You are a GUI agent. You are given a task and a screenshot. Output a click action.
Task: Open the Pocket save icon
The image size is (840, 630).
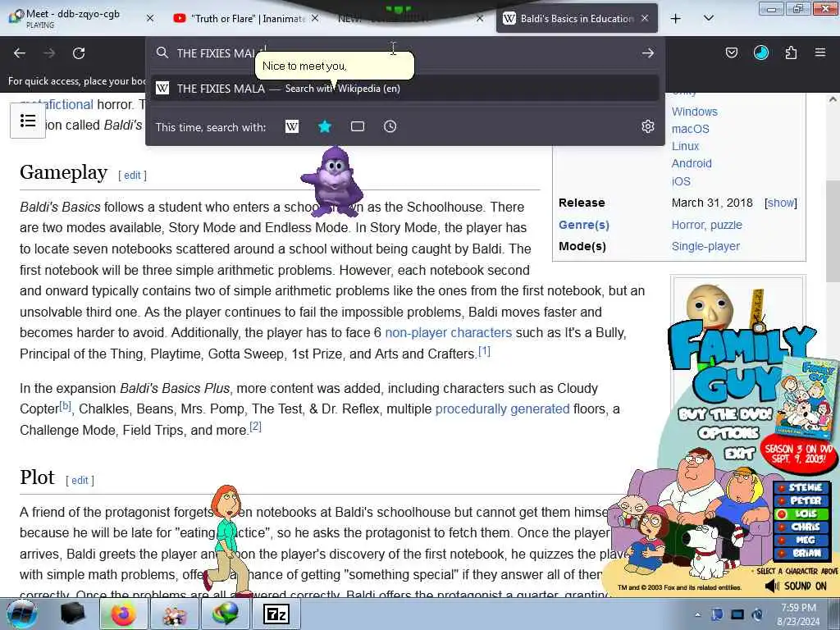click(731, 52)
